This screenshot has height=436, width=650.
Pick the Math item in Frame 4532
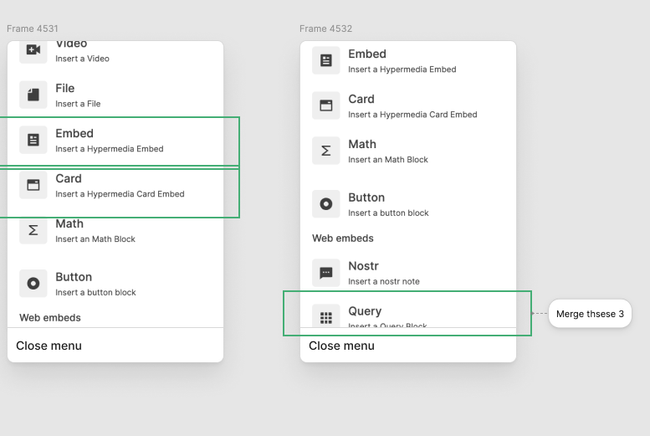pos(408,151)
